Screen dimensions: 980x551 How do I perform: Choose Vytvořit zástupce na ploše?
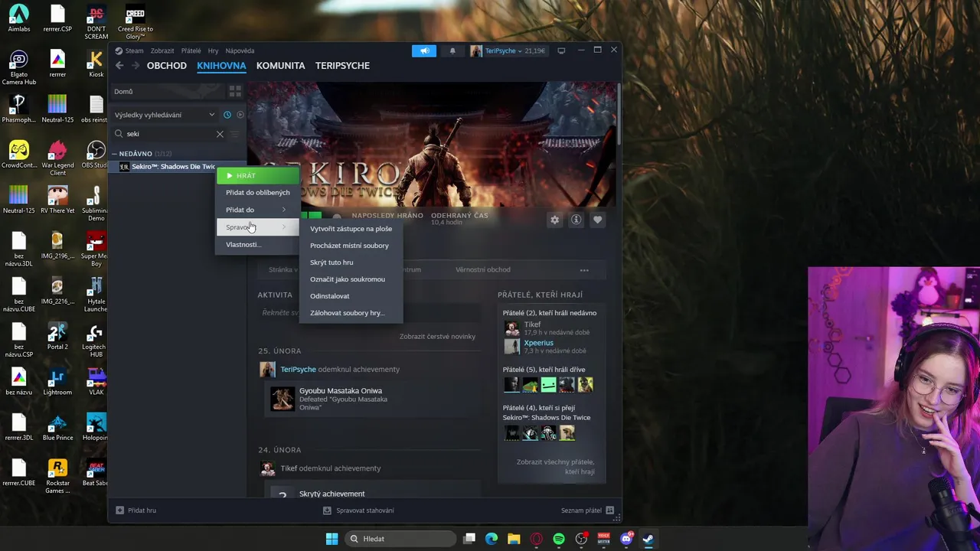tap(351, 229)
